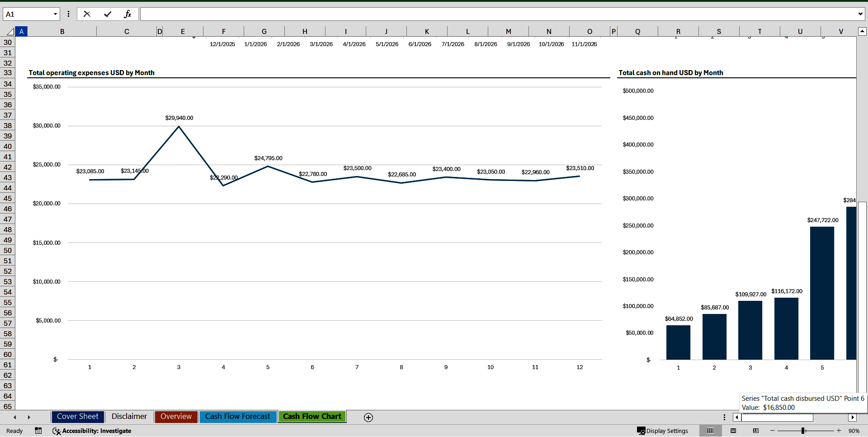The image size is (868, 437).
Task: Open the Disclaimer sheet tab
Action: click(x=129, y=417)
